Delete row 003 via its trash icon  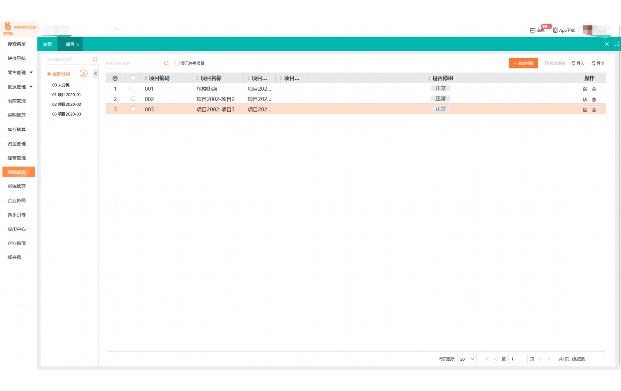pyautogui.click(x=594, y=110)
